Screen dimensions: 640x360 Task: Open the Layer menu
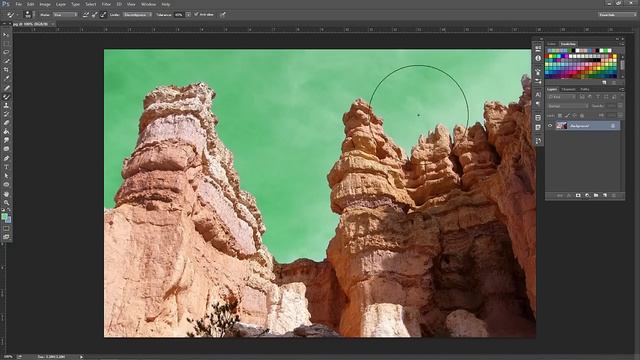click(x=61, y=4)
